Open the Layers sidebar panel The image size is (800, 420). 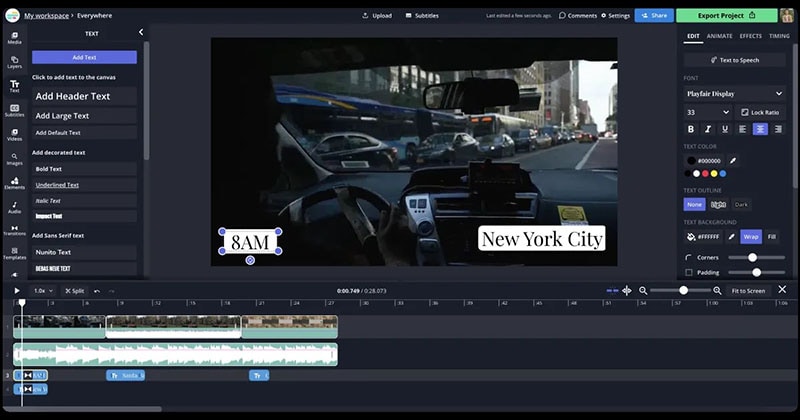pos(14,62)
